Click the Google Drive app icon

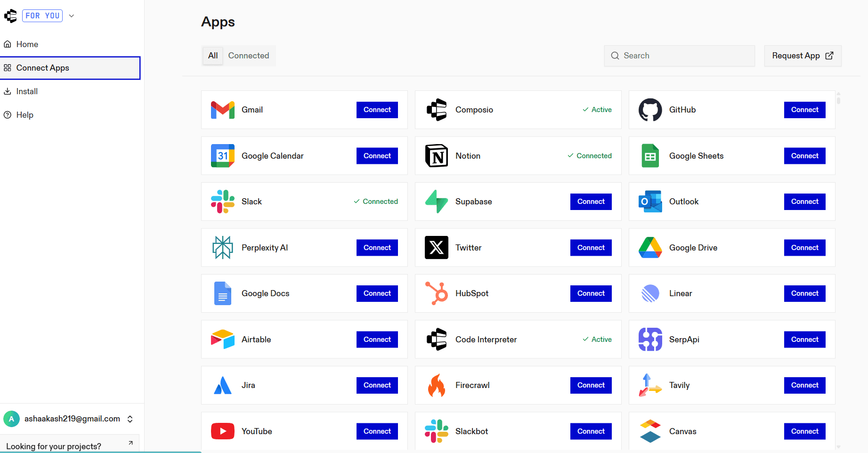pos(650,248)
